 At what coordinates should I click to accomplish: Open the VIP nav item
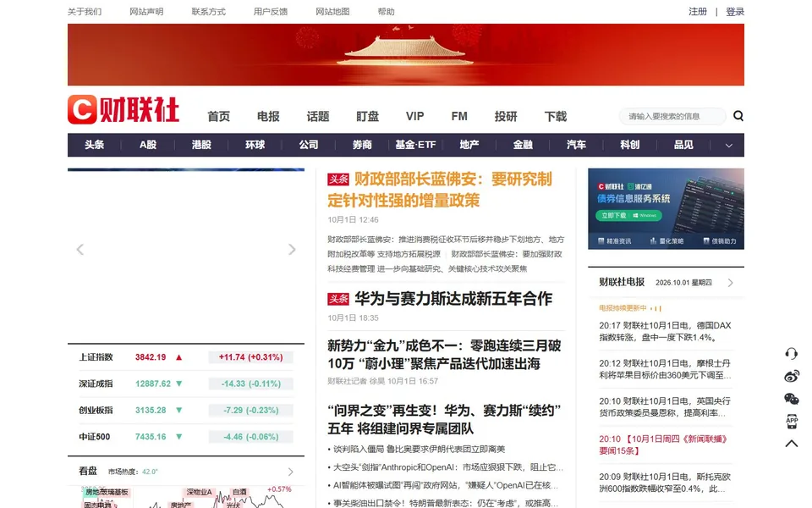coord(414,117)
